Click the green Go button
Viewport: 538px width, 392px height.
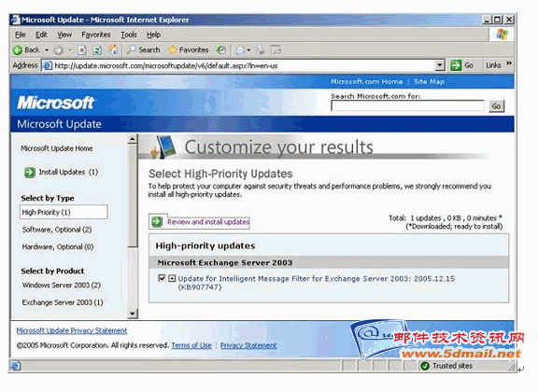pyautogui.click(x=461, y=65)
